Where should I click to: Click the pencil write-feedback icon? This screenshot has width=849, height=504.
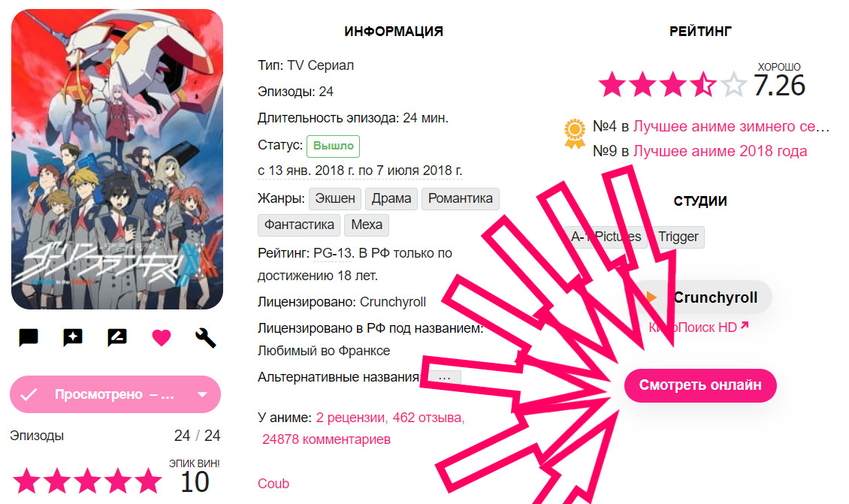[x=117, y=337]
